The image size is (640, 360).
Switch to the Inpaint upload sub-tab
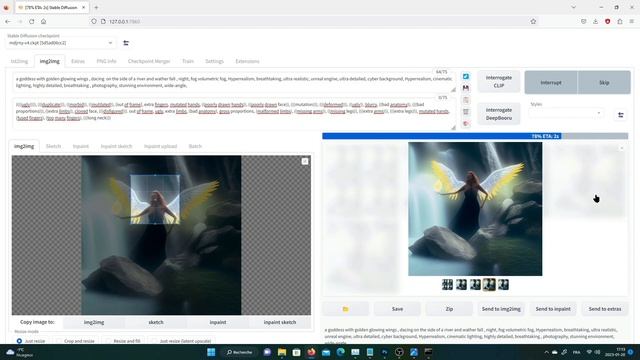(x=160, y=146)
